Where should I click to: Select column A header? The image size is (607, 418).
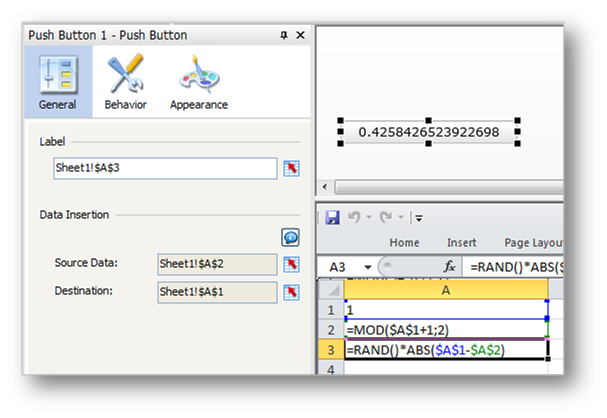447,288
